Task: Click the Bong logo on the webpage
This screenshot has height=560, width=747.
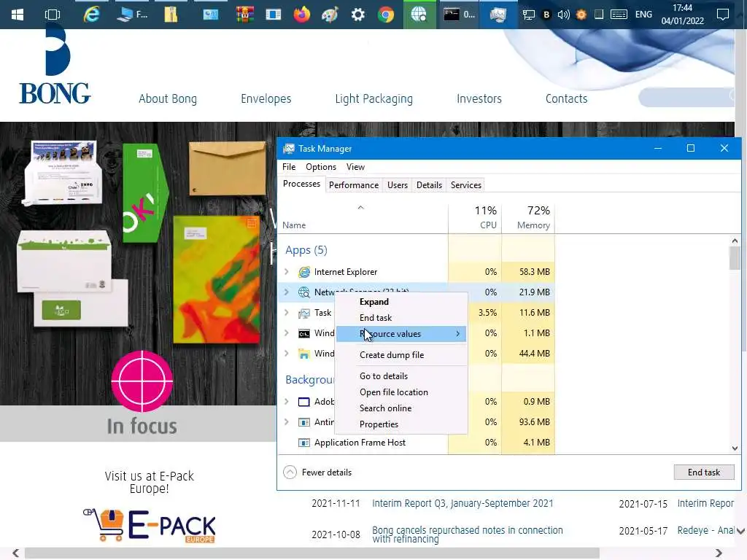Action: [55, 66]
